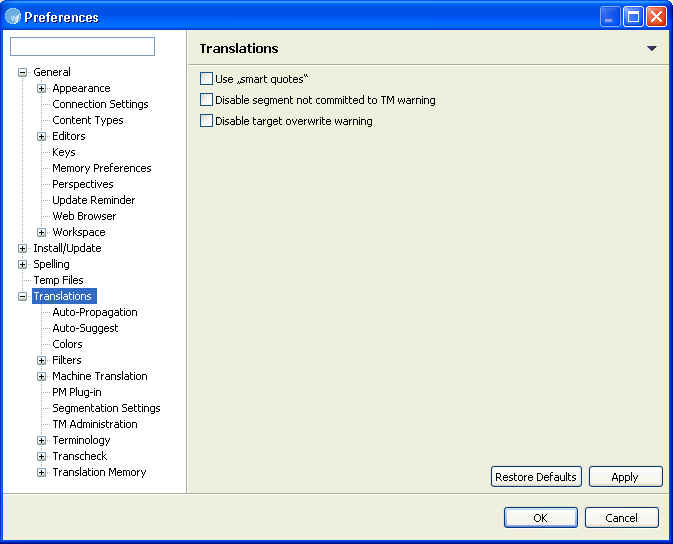Expand the Workspace node
This screenshot has height=544, width=673.
41,232
